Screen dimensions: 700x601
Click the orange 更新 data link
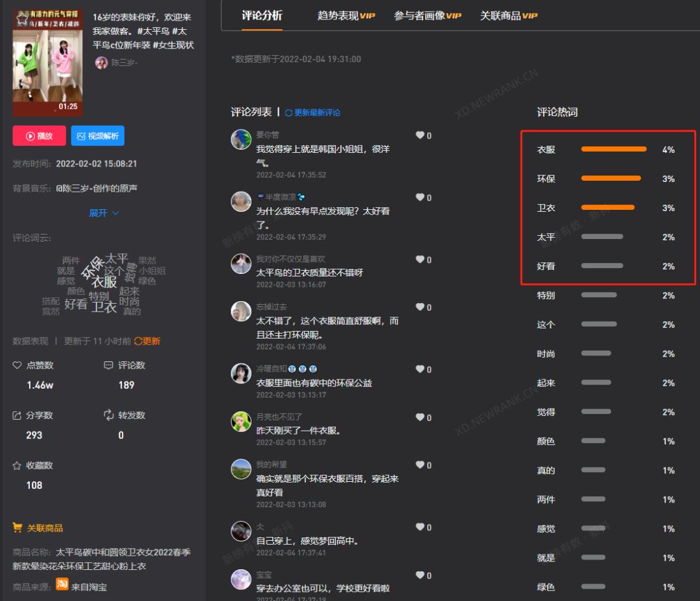tap(147, 341)
